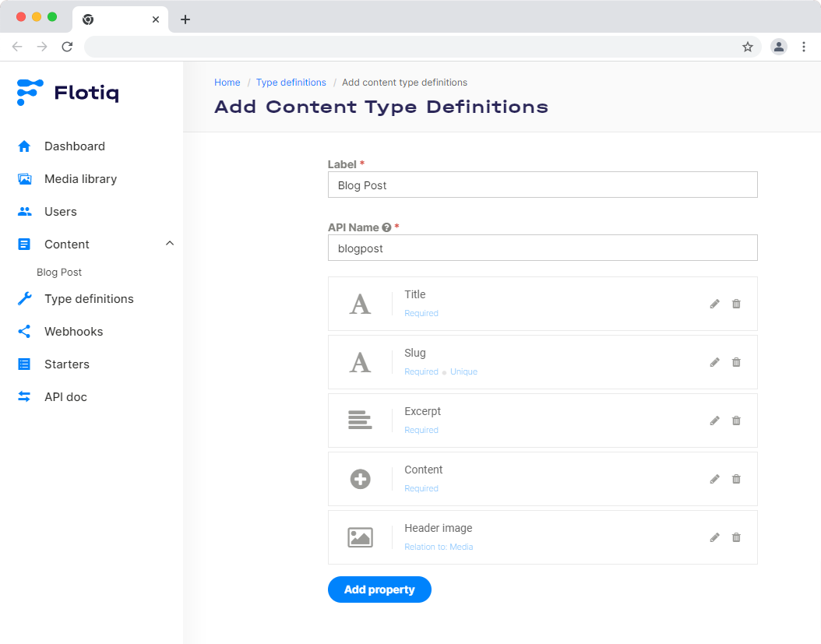Go forward in browser
821x644 pixels.
coord(42,48)
